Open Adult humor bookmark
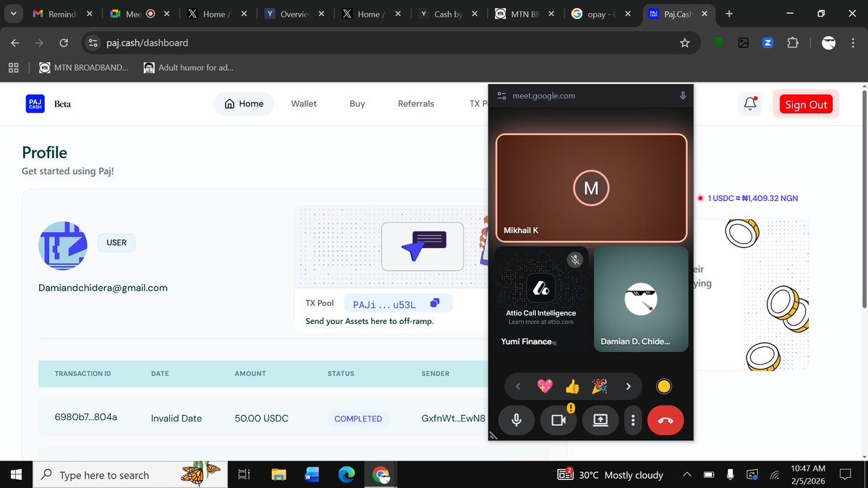868x488 pixels. (x=188, y=67)
